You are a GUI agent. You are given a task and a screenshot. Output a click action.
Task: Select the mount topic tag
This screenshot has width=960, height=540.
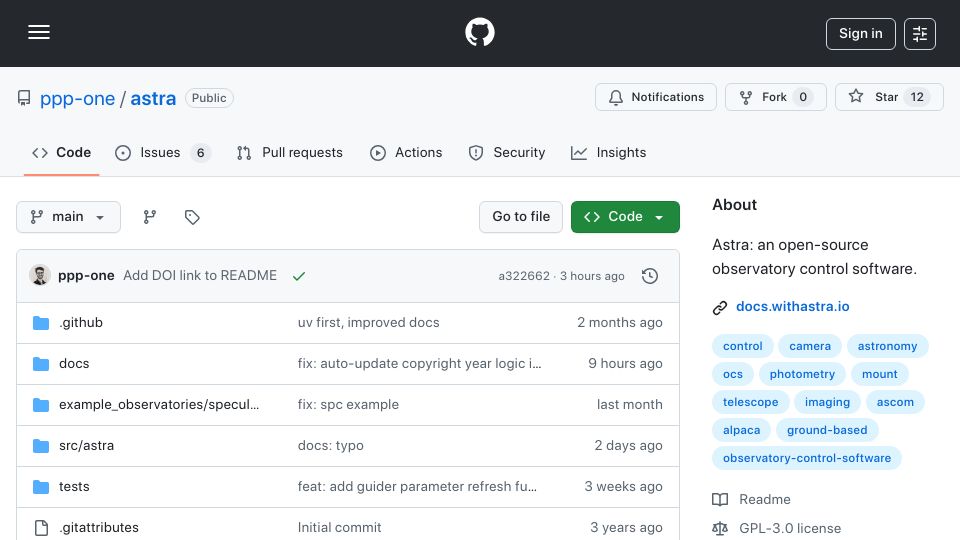(880, 374)
